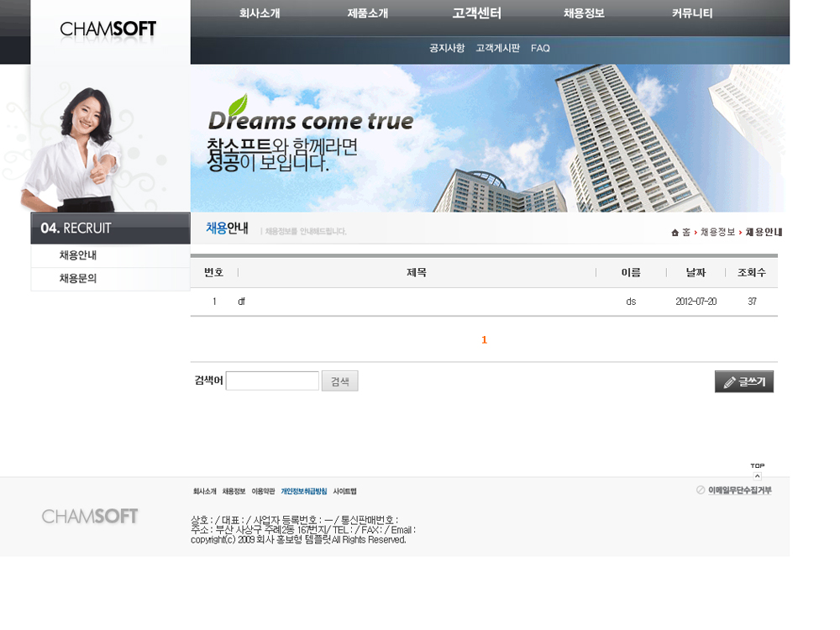Open the FAQ submenu link
This screenshot has height=630, width=840.
[x=540, y=49]
